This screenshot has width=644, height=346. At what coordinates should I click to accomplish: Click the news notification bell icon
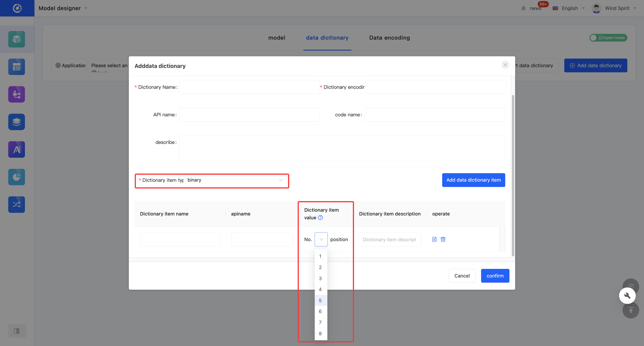(x=523, y=8)
